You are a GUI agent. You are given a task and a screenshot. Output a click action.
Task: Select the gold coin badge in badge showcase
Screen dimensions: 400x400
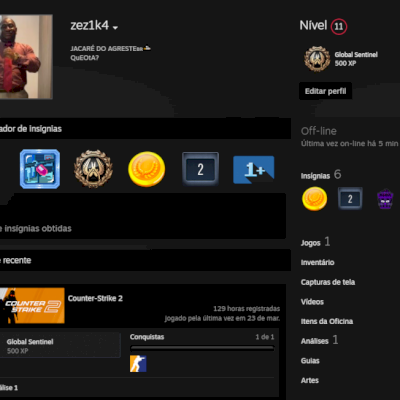tap(147, 169)
